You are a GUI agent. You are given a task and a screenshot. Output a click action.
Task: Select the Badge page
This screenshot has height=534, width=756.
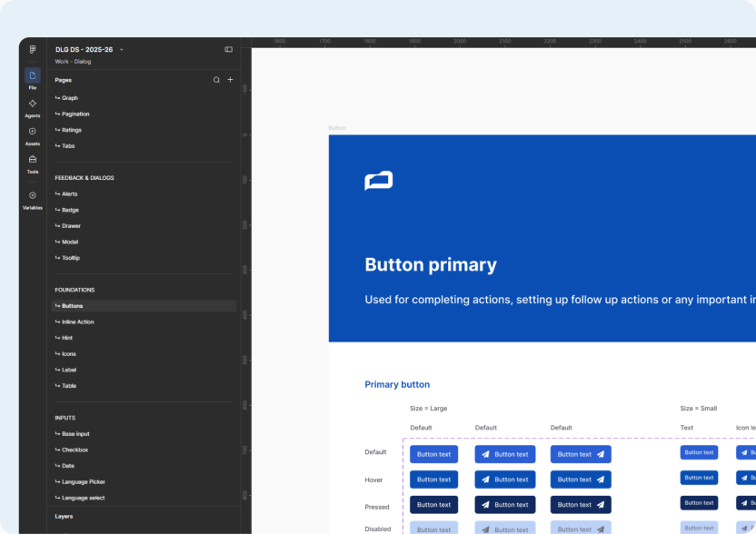pos(144,210)
